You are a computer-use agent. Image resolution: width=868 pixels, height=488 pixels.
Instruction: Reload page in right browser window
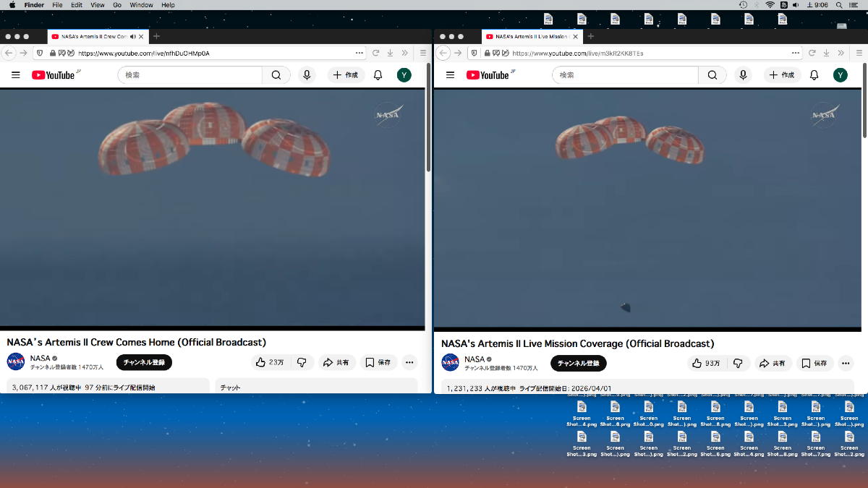point(812,53)
